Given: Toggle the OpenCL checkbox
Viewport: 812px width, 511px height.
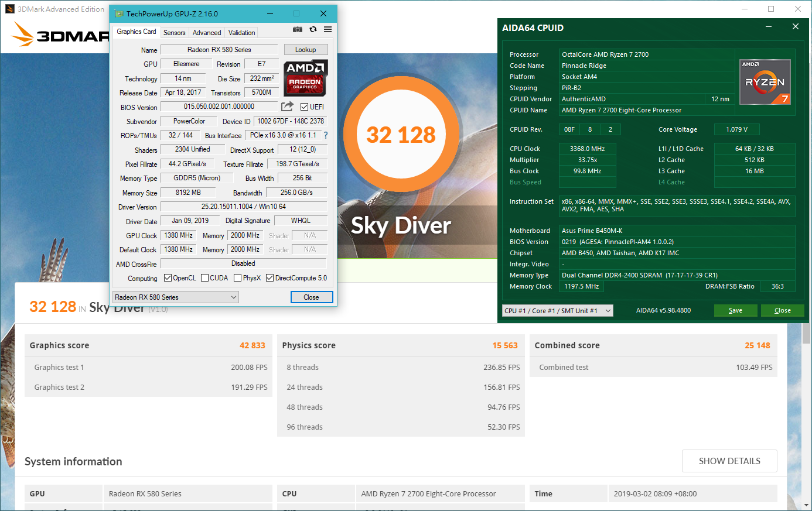Looking at the screenshot, I should tap(168, 278).
